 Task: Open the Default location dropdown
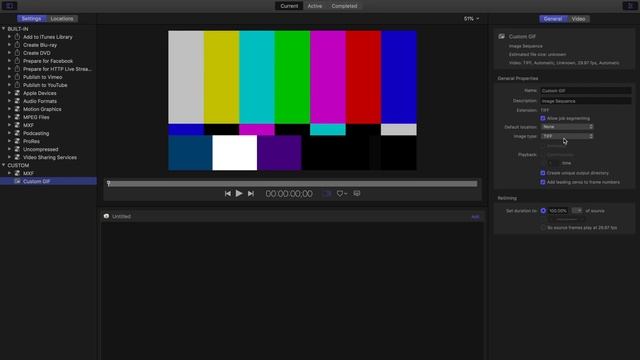point(567,127)
